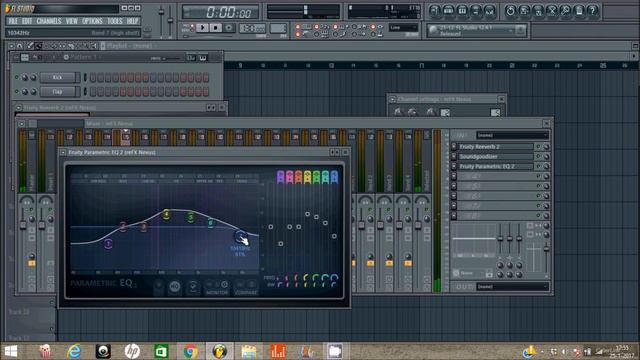Select EQ band 2 token on curve
This screenshot has height=360, width=640.
[123, 226]
